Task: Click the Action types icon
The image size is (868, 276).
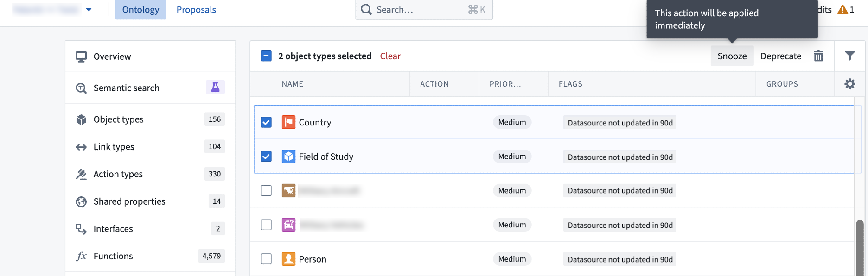Action: [81, 174]
